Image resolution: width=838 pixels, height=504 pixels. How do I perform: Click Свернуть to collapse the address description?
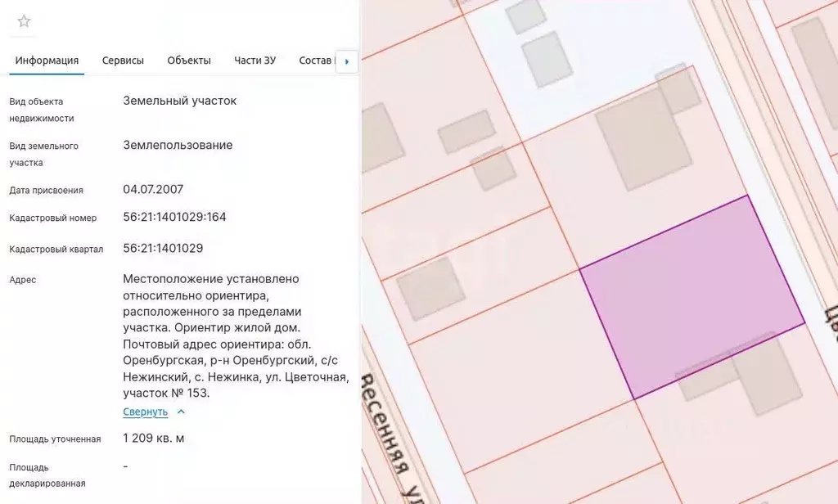click(146, 412)
